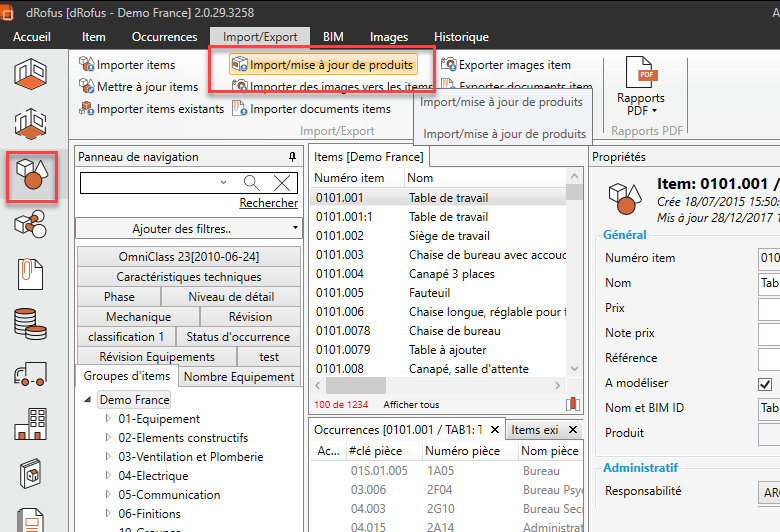Screen dimensions: 780x532
Task: Switch to the BIM ribbon tab
Action: [333, 37]
